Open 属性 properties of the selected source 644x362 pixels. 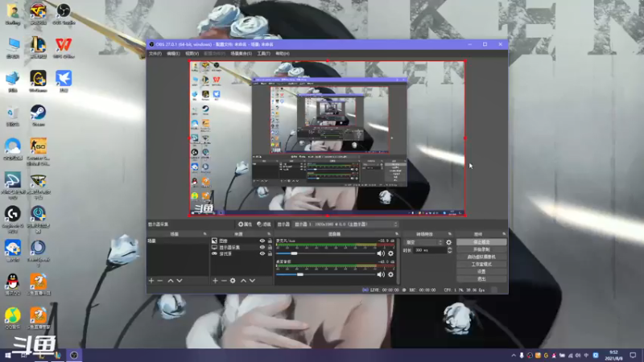coord(246,224)
